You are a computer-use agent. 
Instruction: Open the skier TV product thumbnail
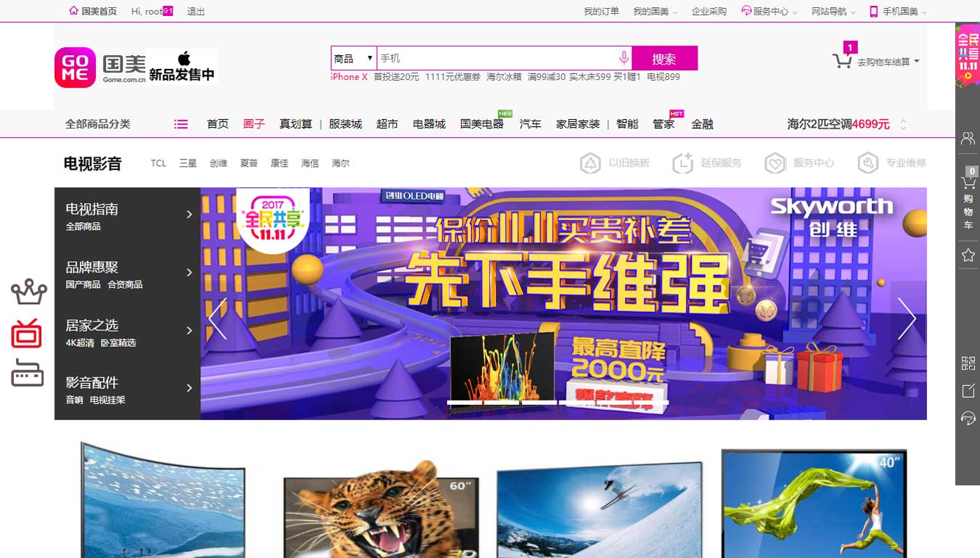pyautogui.click(x=600, y=510)
